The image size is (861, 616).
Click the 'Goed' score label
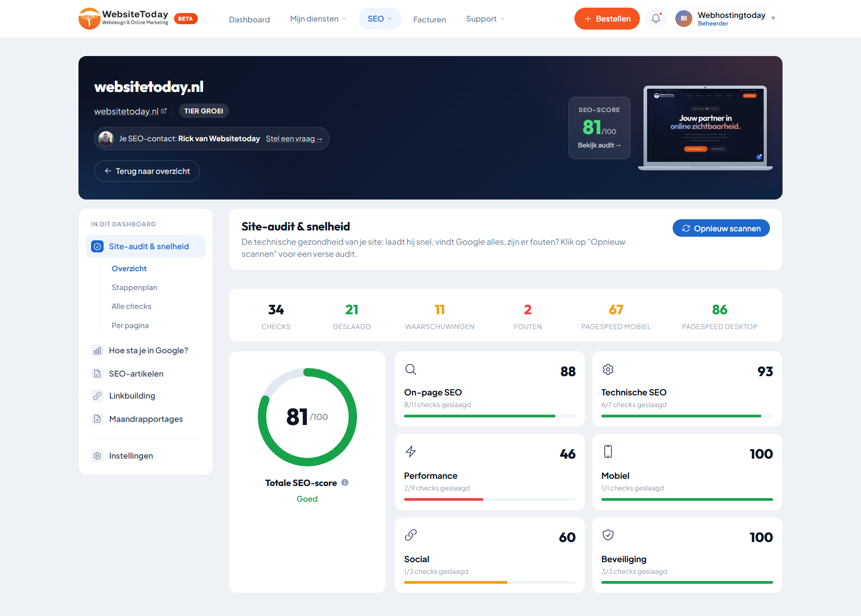(307, 499)
